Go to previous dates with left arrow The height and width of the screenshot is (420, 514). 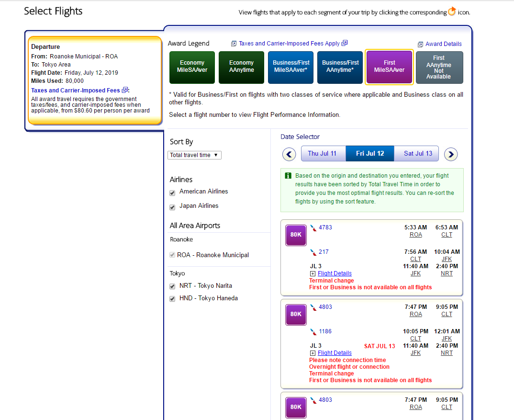(x=289, y=154)
